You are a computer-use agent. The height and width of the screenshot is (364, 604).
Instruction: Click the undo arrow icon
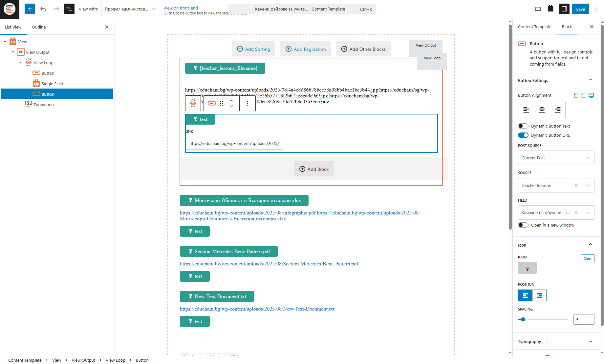click(43, 9)
